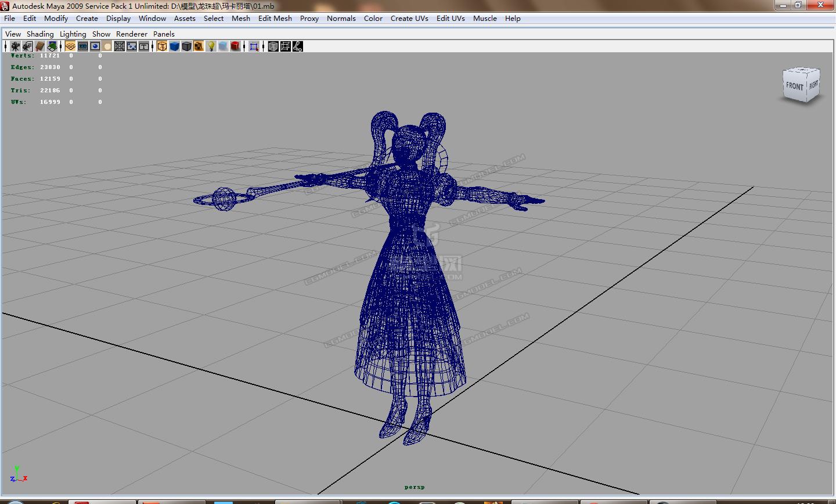836x504 pixels.
Task: Open the Window menu
Action: 153,19
